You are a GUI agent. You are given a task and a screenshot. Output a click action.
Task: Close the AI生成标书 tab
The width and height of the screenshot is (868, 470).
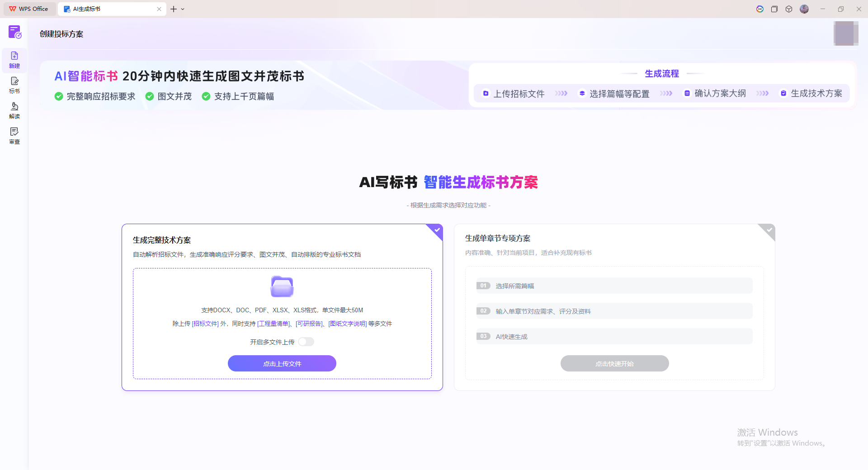(159, 9)
